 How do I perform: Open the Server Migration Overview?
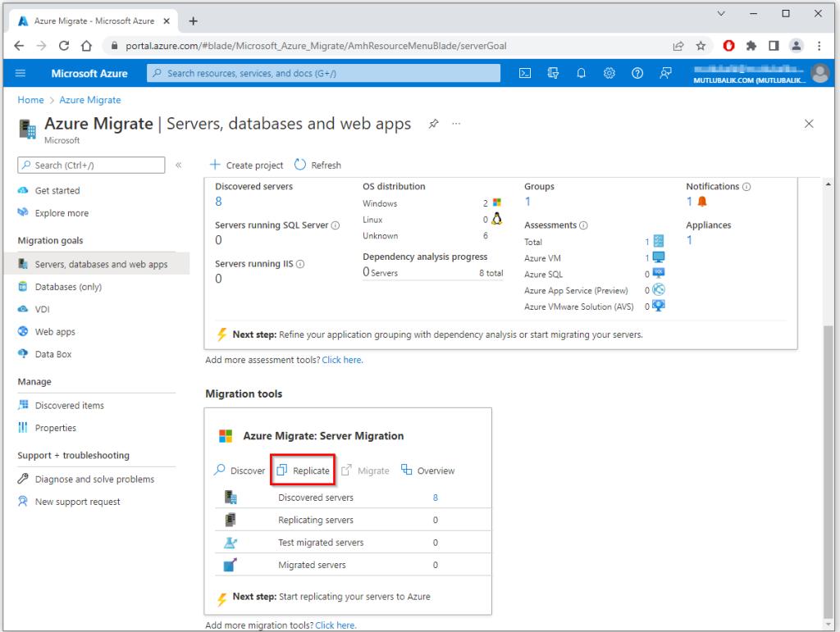[428, 471]
